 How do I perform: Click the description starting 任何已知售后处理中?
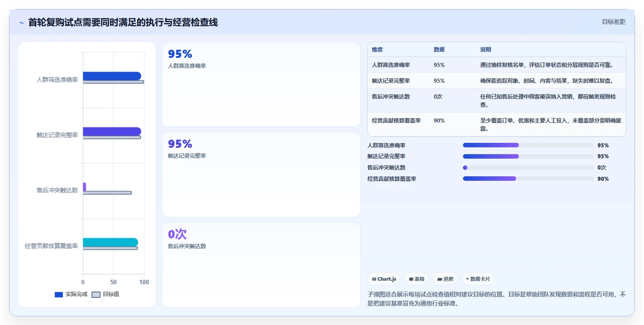click(x=548, y=101)
